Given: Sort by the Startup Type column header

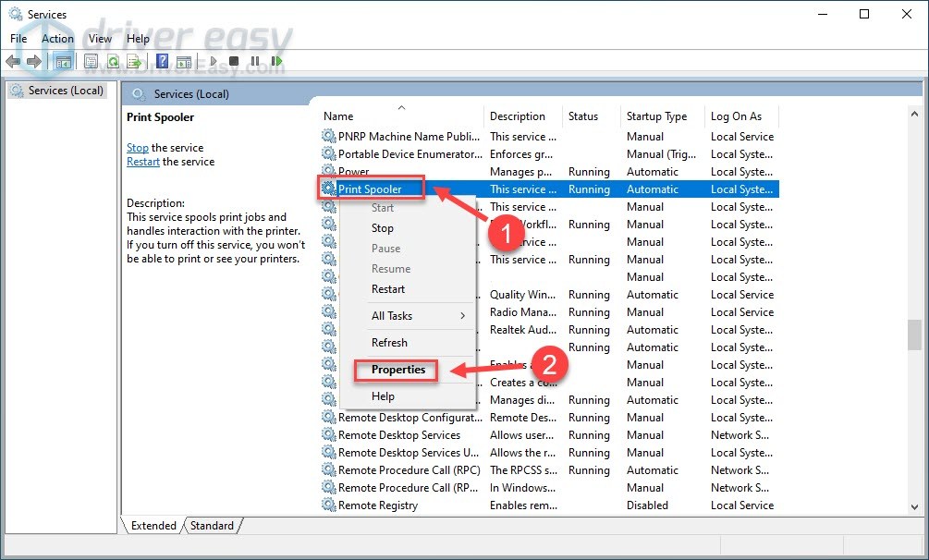Looking at the screenshot, I should click(x=656, y=116).
